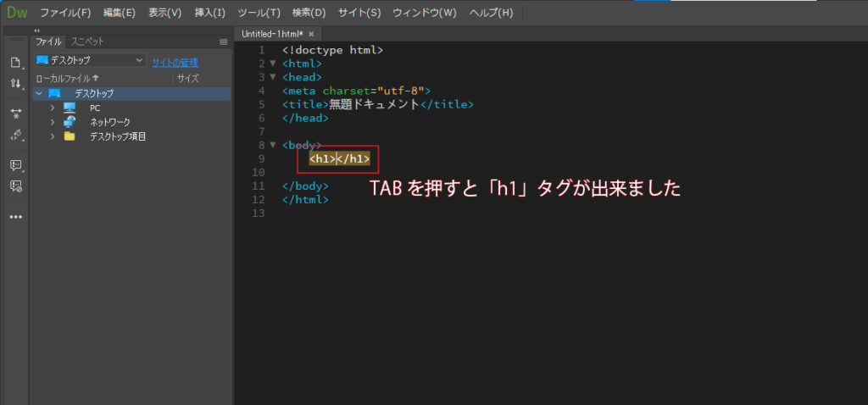Expand the デスクトップ項目 tree node

tap(53, 136)
